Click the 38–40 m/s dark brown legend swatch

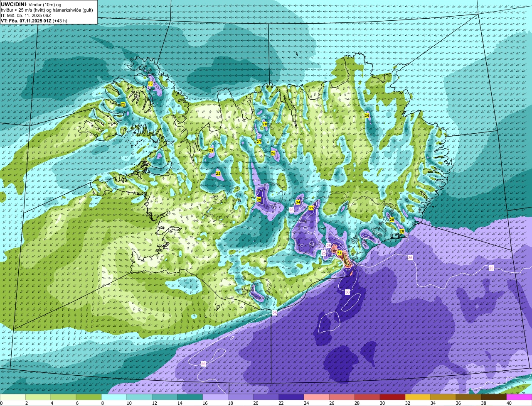[x=494, y=397]
